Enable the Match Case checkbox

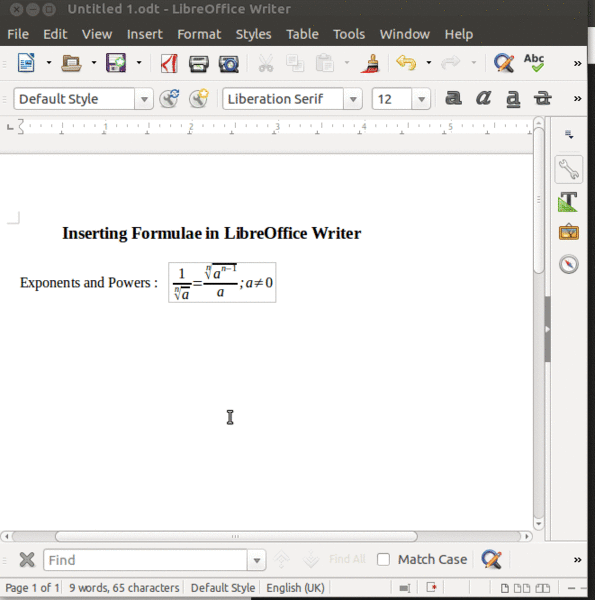pos(383,559)
